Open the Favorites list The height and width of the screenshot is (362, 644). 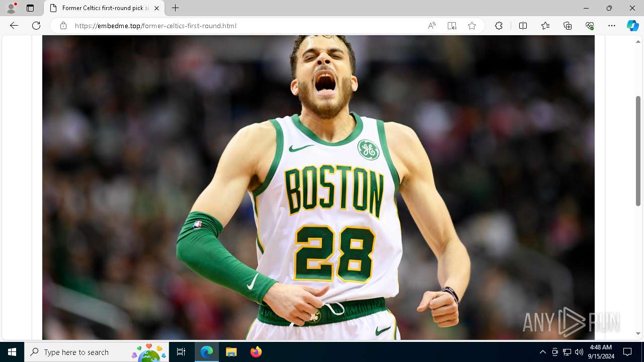tap(545, 26)
